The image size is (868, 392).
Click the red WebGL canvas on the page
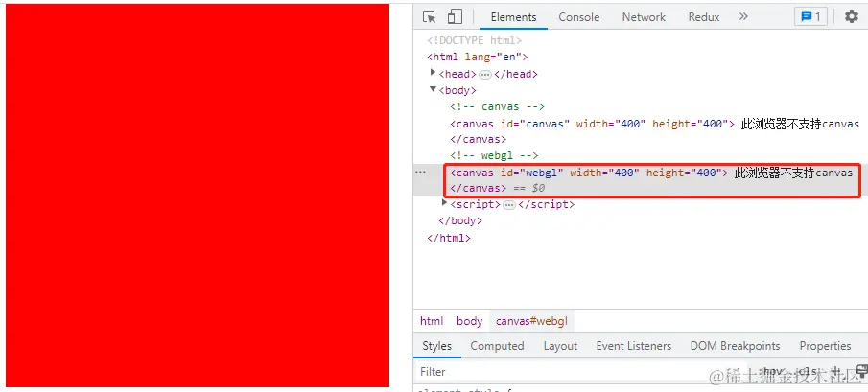(x=198, y=196)
